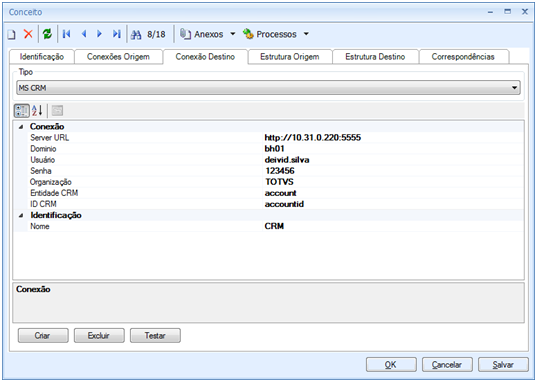Open the Estrutura Origem tab
Screen dimensions: 537x382
[x=290, y=57]
